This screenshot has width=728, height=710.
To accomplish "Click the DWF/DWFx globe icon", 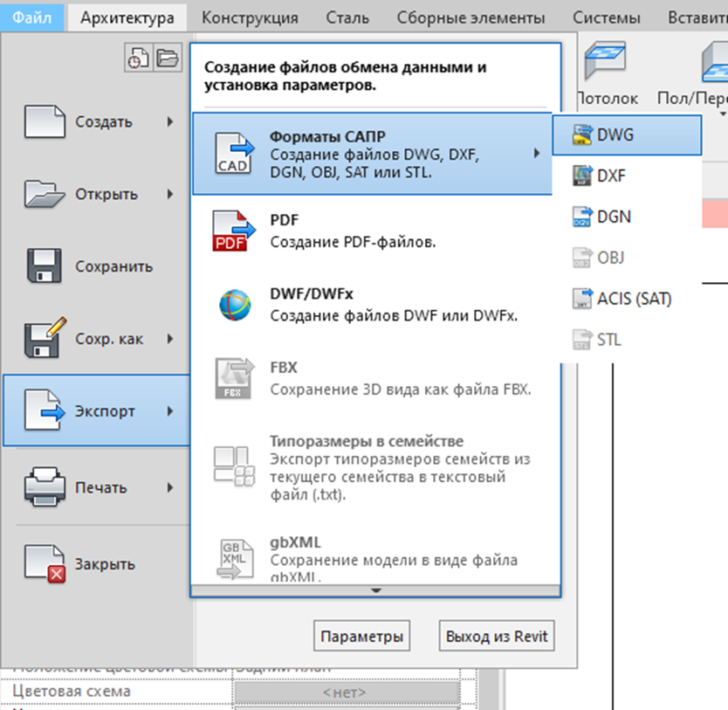I will click(x=235, y=305).
